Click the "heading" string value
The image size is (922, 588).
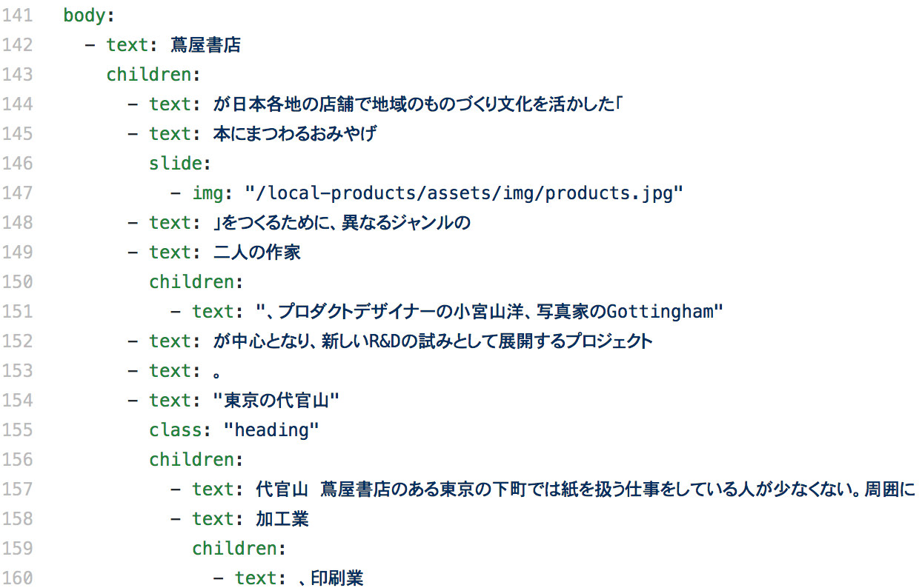click(271, 430)
